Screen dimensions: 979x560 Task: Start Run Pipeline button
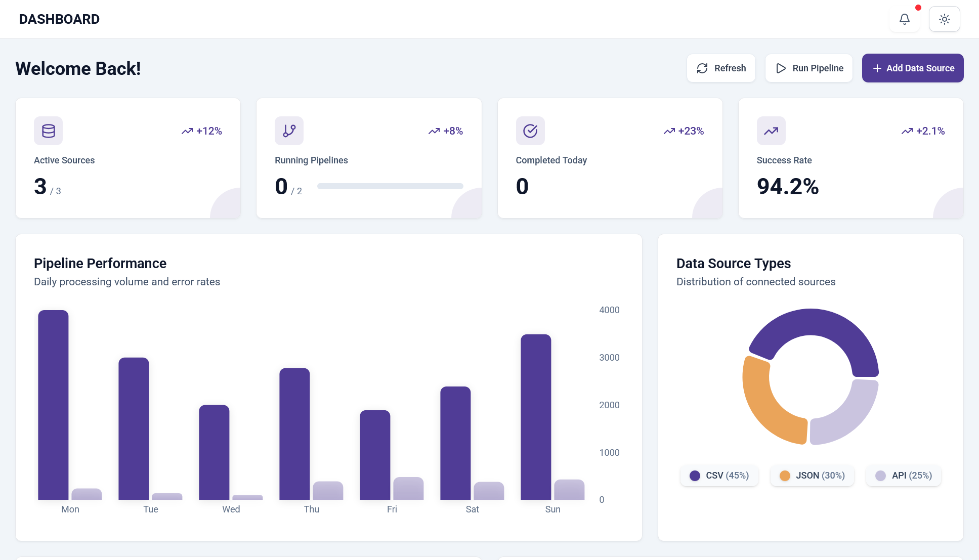point(808,68)
